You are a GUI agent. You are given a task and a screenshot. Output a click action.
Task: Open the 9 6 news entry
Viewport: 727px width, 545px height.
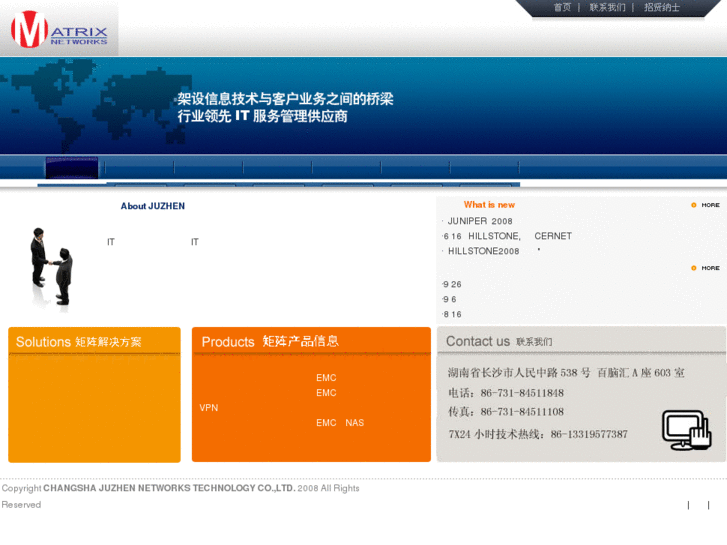coord(450,300)
